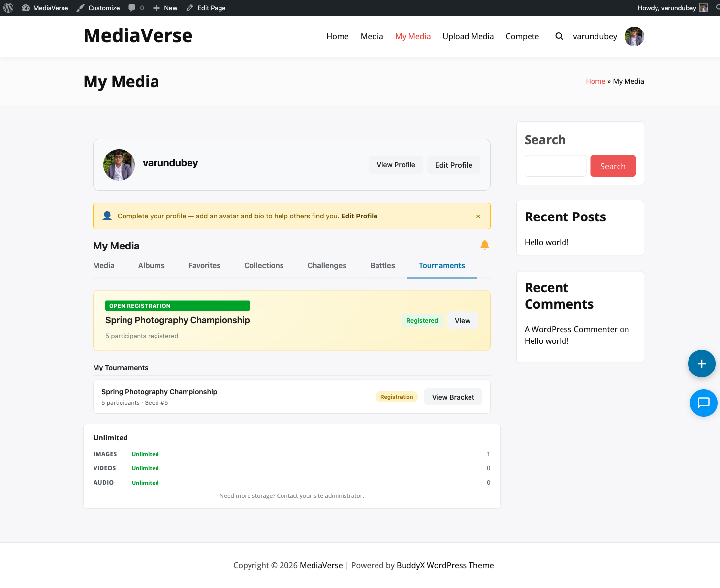Click the View Bracket button
The width and height of the screenshot is (720, 588).
click(x=453, y=397)
